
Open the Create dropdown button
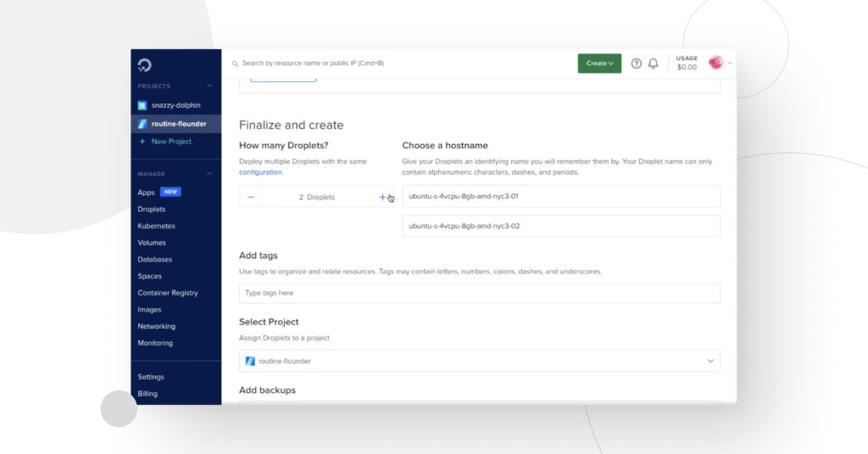599,64
